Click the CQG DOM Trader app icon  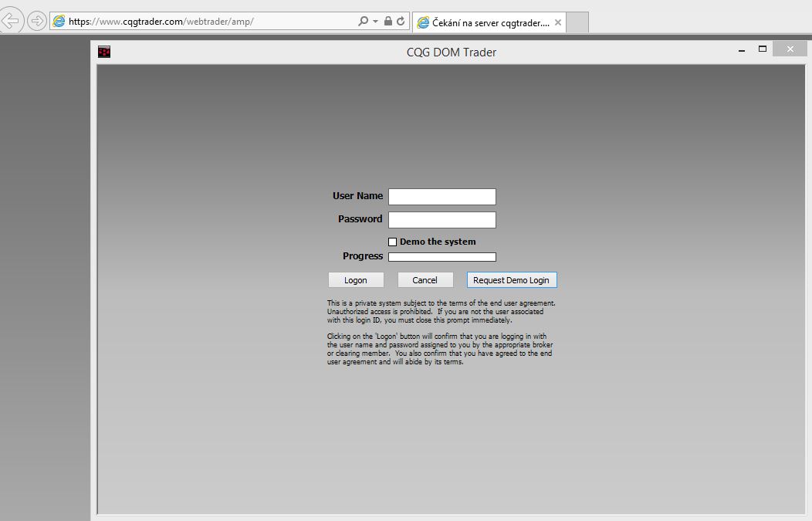[x=104, y=52]
